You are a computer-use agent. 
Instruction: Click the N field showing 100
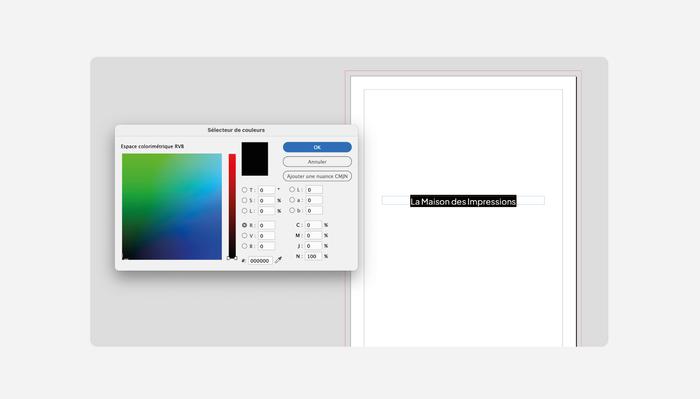coord(313,256)
